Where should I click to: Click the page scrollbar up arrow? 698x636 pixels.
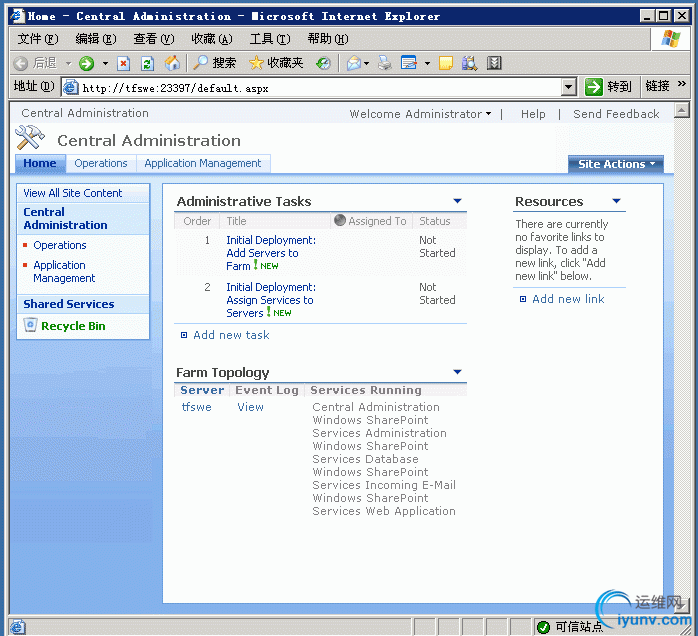tap(682, 110)
